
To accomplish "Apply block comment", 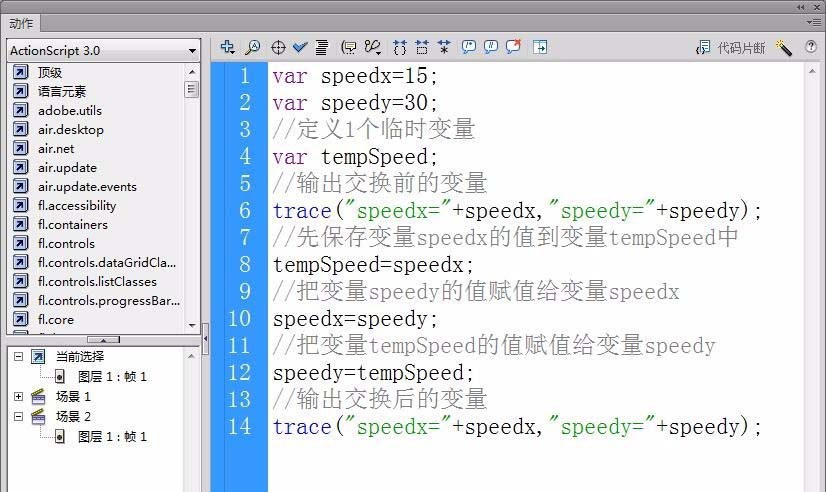I will (x=468, y=47).
